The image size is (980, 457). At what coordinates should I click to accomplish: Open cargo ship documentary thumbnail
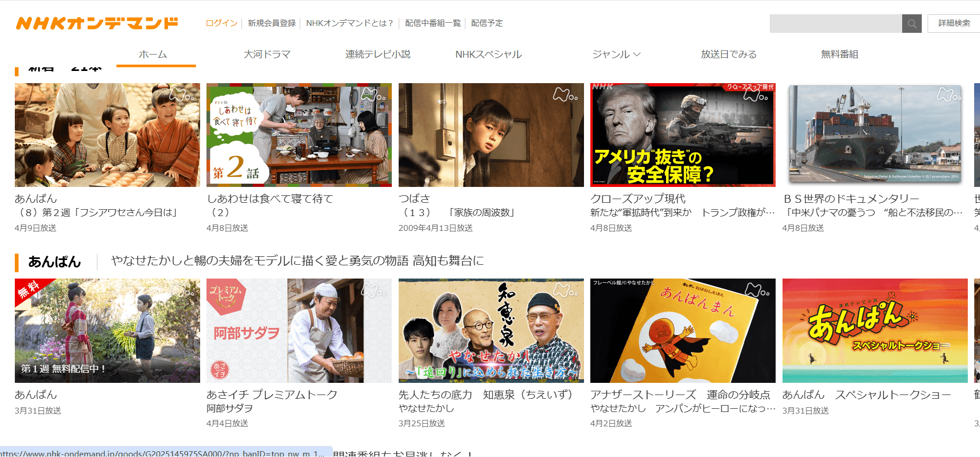tap(875, 135)
